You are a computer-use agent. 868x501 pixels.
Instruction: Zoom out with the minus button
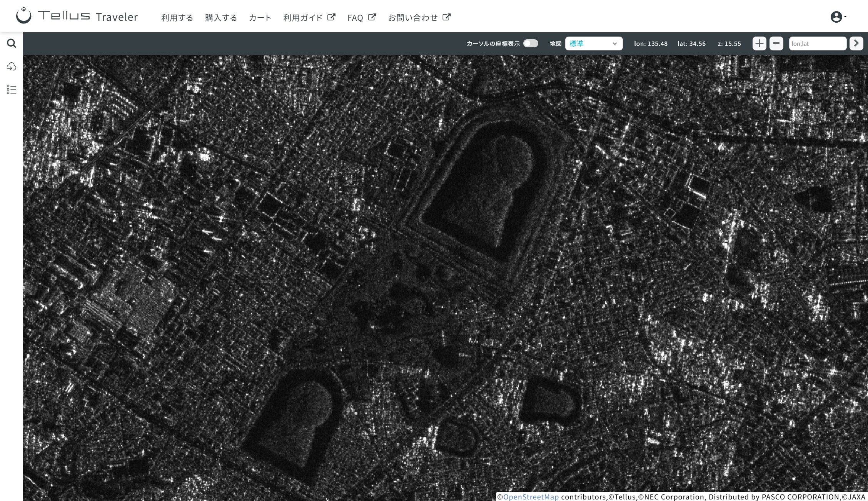click(776, 43)
